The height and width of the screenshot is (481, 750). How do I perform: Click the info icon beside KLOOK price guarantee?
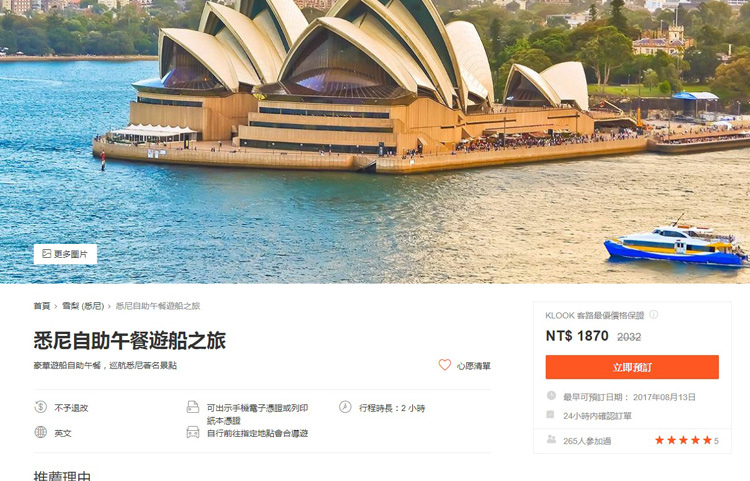pyautogui.click(x=653, y=315)
